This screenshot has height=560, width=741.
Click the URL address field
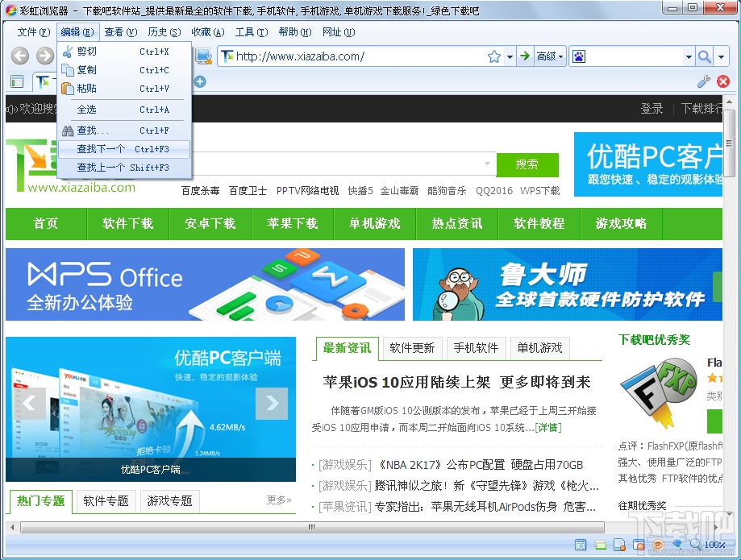coord(361,56)
